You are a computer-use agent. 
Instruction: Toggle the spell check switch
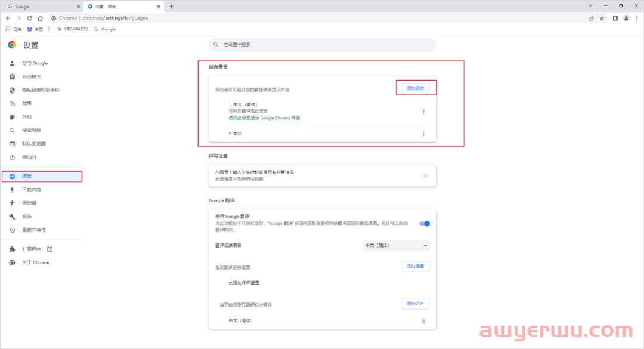point(423,176)
